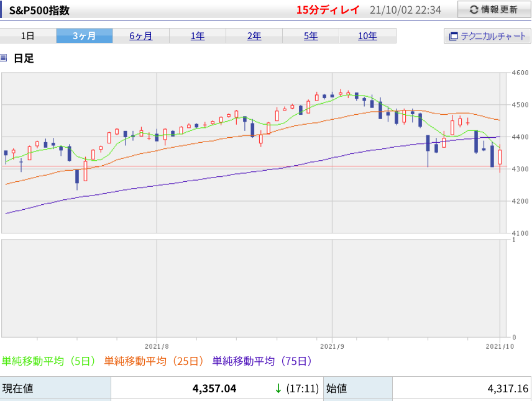Click the 4100 price axis label
The height and width of the screenshot is (401, 532).
(x=520, y=233)
